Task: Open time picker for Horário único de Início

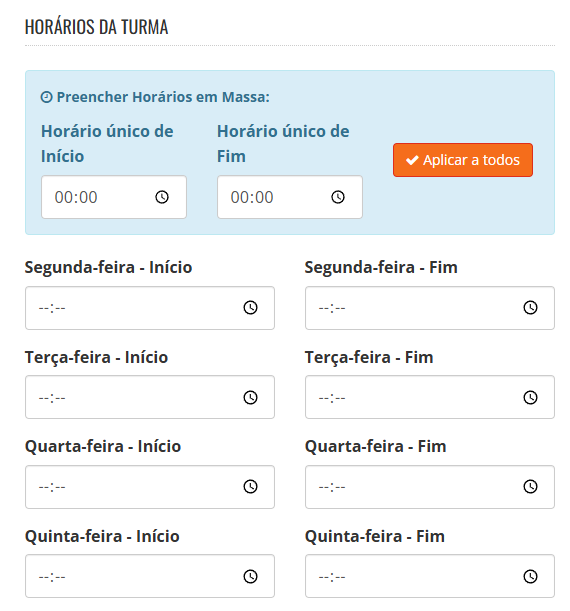Action: click(x=162, y=197)
